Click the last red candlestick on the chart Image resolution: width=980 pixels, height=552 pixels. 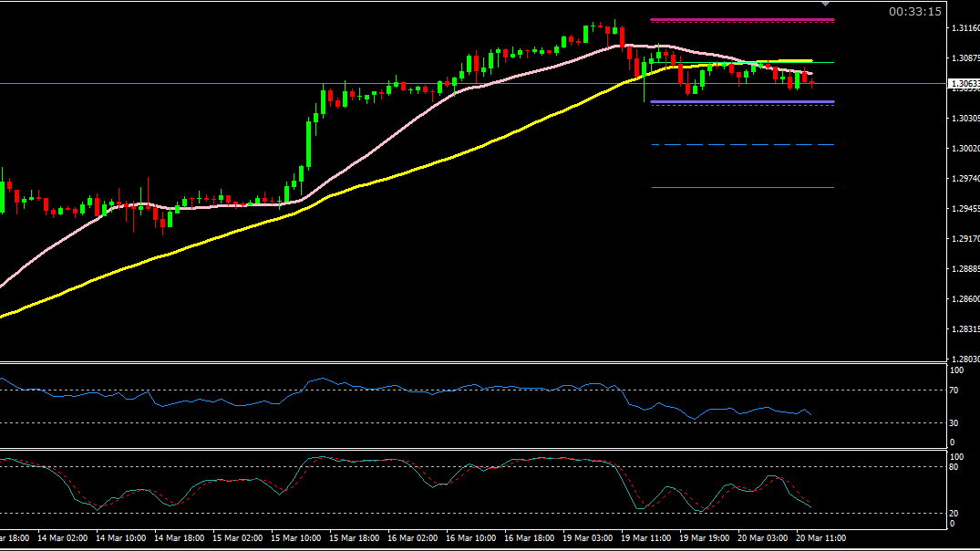pos(812,84)
